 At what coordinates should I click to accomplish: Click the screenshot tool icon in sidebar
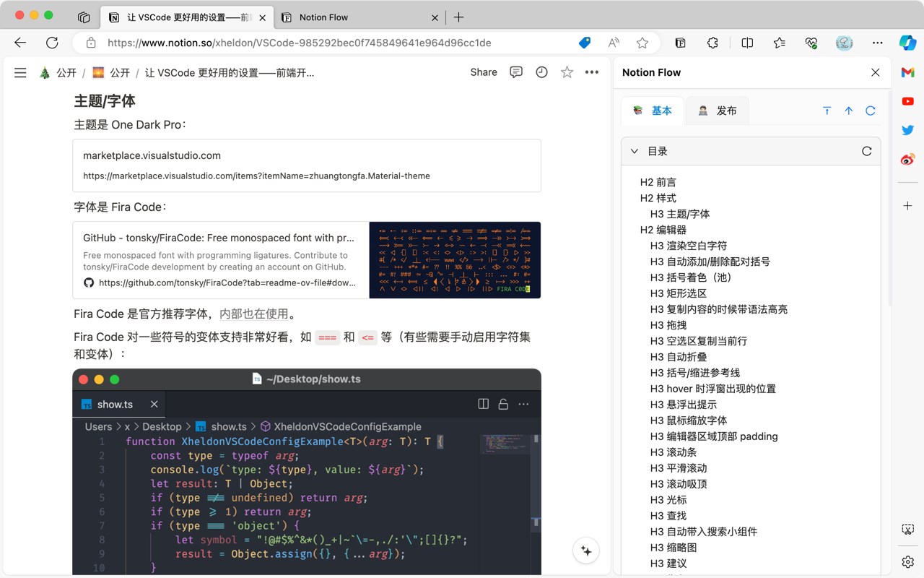(908, 530)
